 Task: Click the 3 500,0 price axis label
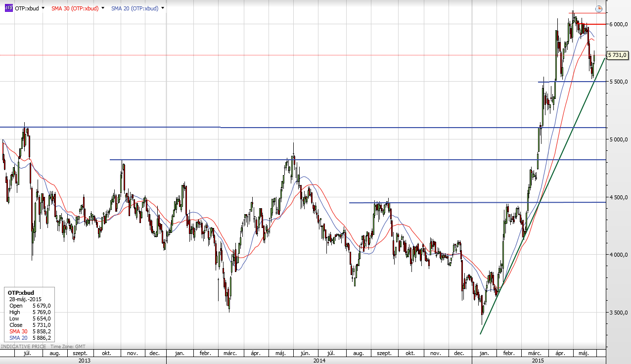tap(618, 313)
